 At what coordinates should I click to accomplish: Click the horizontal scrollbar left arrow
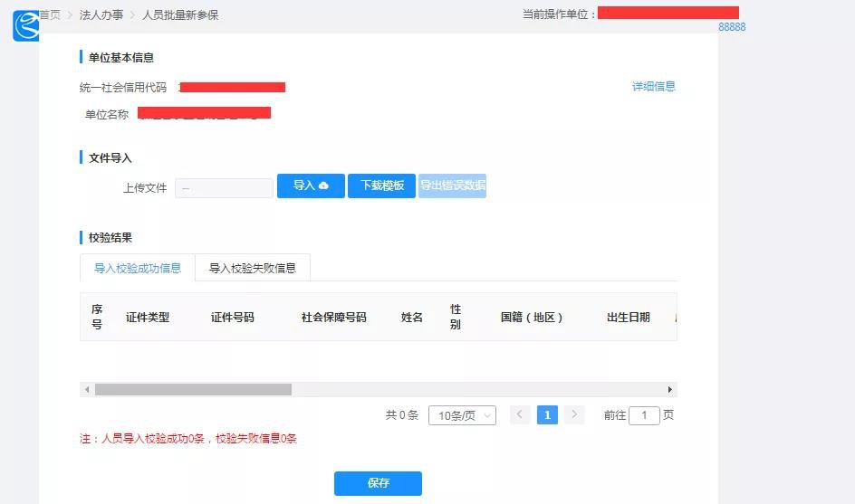pos(87,390)
